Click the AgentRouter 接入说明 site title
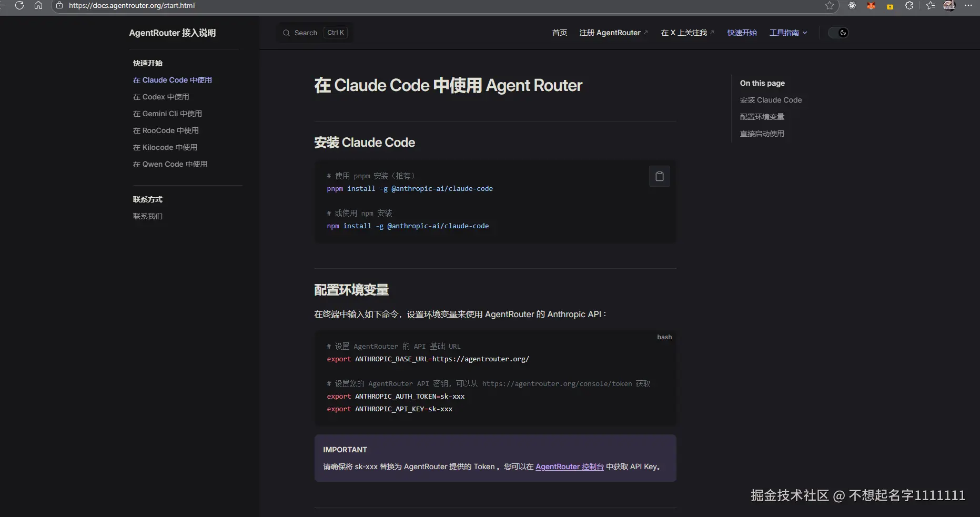The height and width of the screenshot is (517, 980). [x=173, y=33]
